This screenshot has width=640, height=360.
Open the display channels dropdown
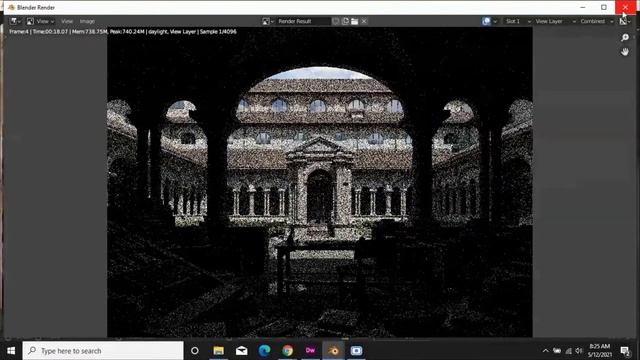(x=625, y=21)
